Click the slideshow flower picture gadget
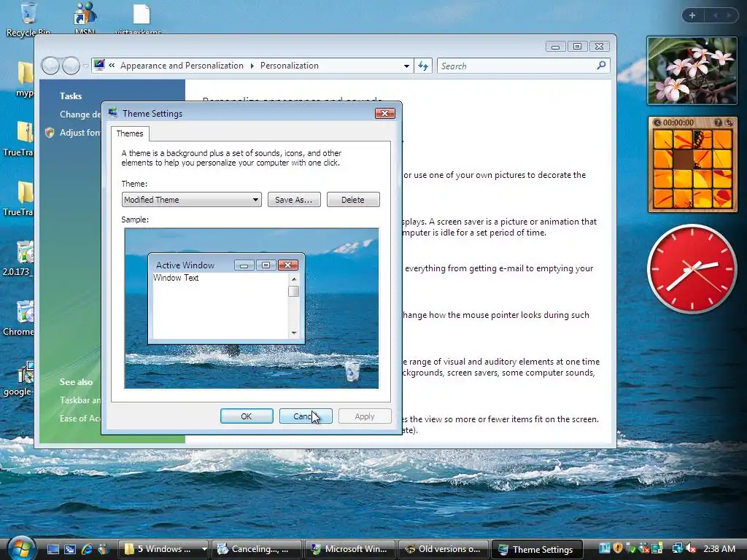This screenshot has width=747, height=560. point(692,71)
